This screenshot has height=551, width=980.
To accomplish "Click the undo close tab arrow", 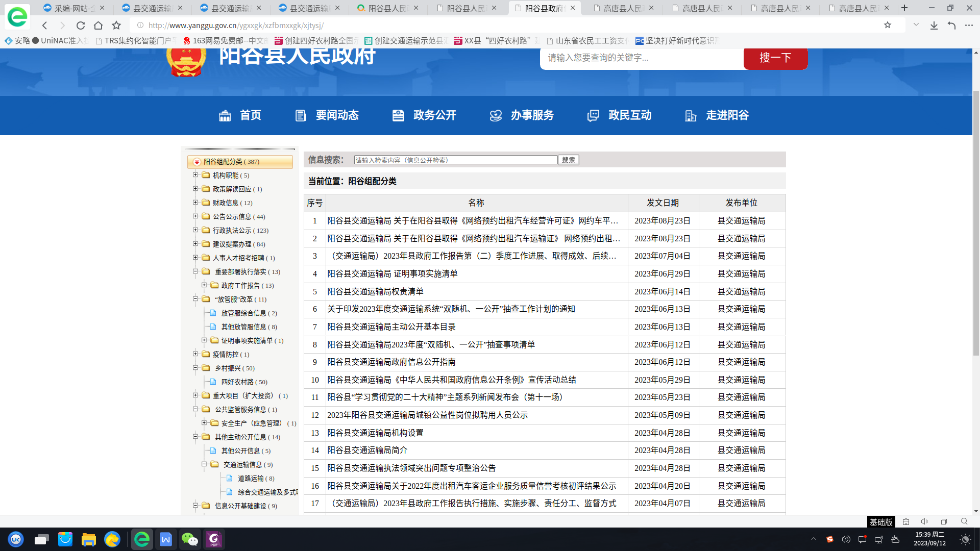I will click(951, 26).
